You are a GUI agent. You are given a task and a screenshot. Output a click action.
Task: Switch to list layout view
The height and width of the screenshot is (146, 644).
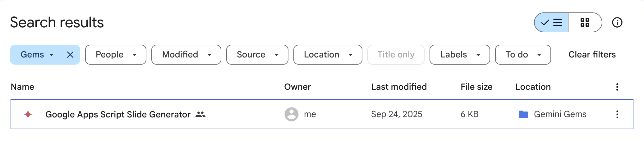point(551,22)
